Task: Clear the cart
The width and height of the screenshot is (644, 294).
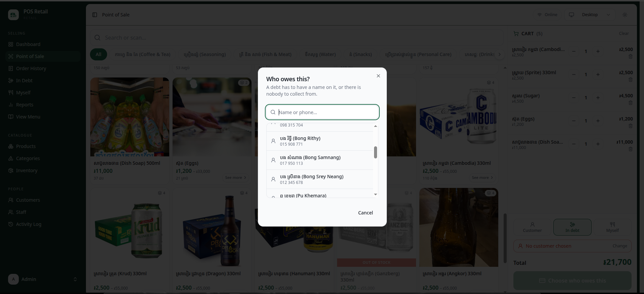Action: pos(624,34)
